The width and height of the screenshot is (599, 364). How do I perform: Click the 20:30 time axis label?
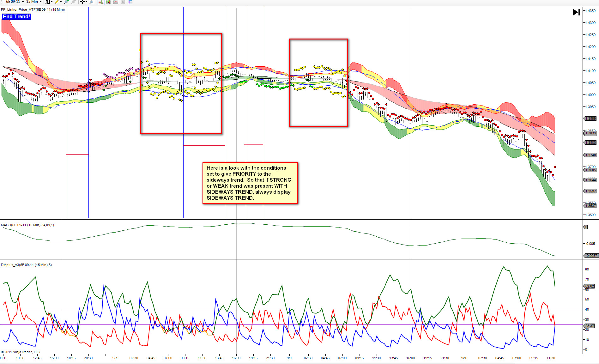point(88,358)
